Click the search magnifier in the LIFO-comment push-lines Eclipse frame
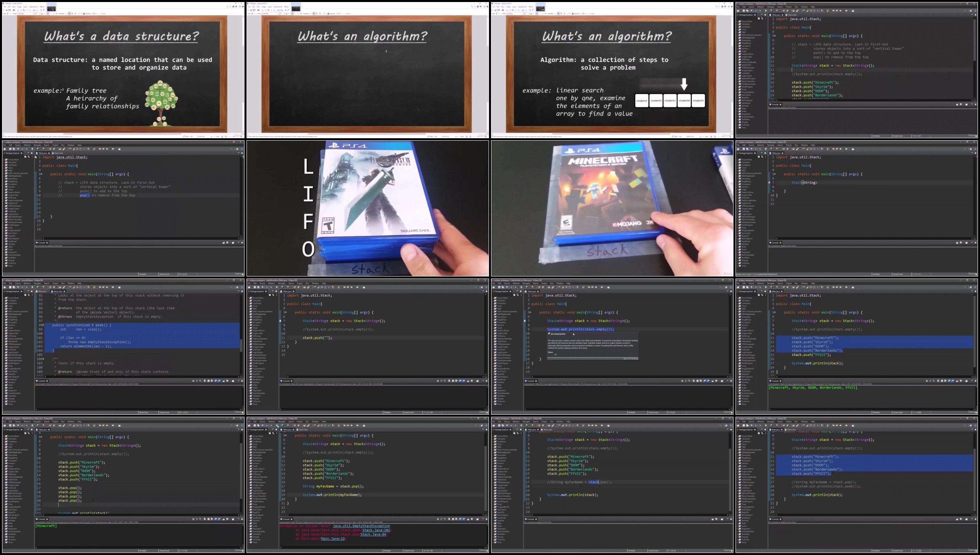 (965, 11)
